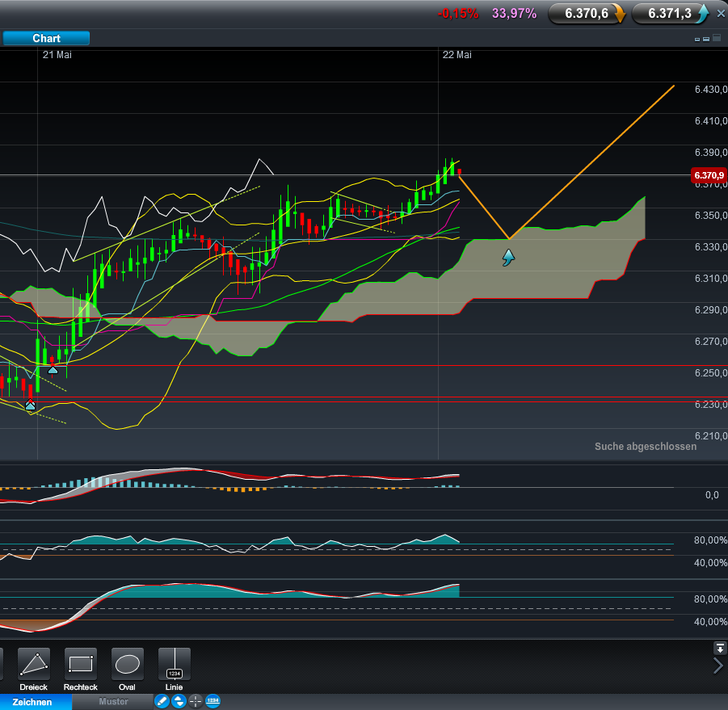Click the Chart panel header button

tap(46, 38)
